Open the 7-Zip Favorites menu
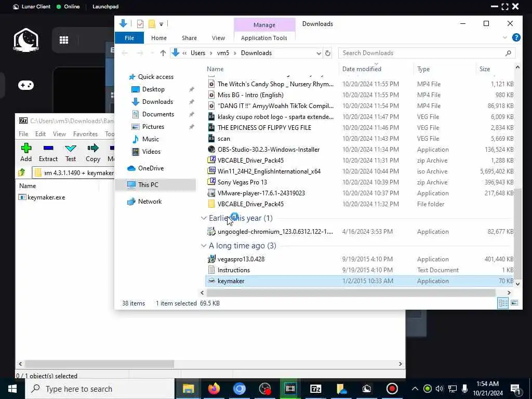532x399 pixels. [x=85, y=134]
